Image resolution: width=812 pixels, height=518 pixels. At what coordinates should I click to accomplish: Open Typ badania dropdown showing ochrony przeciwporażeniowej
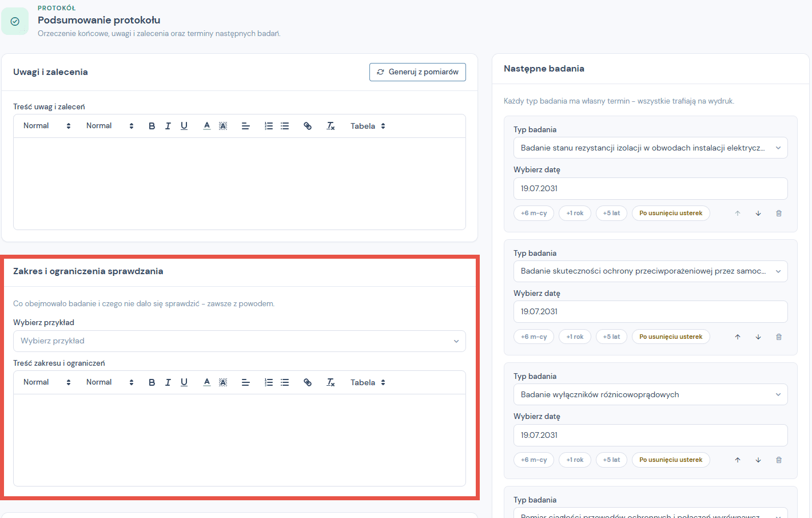(651, 271)
